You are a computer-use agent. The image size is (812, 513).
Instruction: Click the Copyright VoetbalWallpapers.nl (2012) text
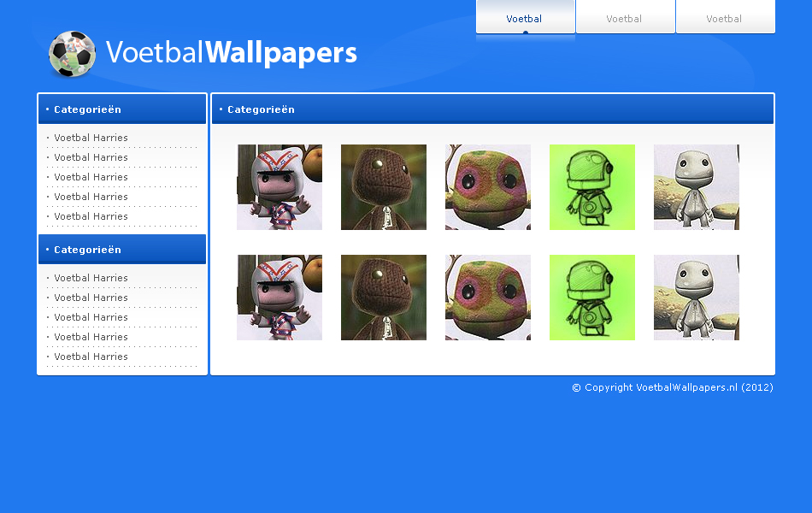pyautogui.click(x=673, y=387)
